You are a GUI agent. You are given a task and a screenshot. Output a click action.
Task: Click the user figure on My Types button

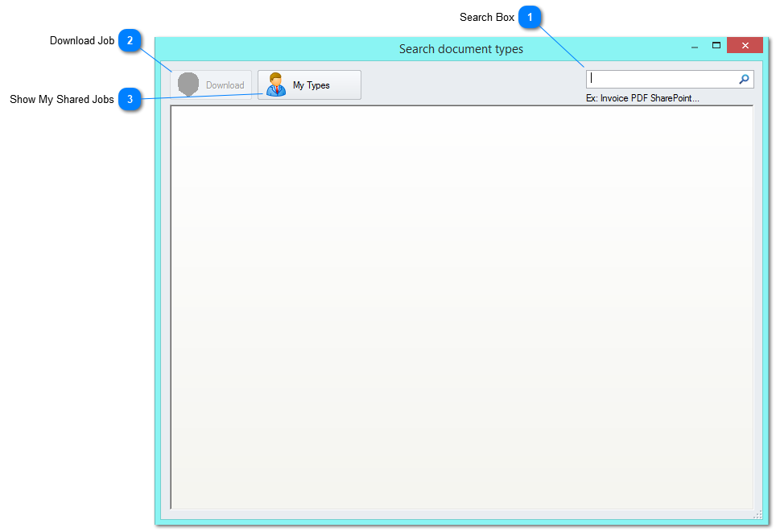coord(275,85)
